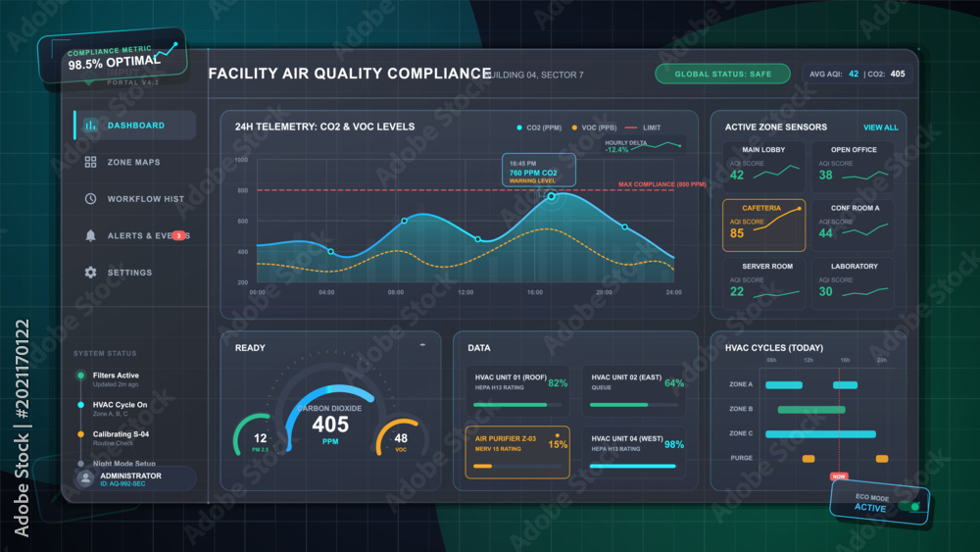This screenshot has height=552, width=980.
Task: Click the red alerts count badge
Action: click(x=178, y=235)
